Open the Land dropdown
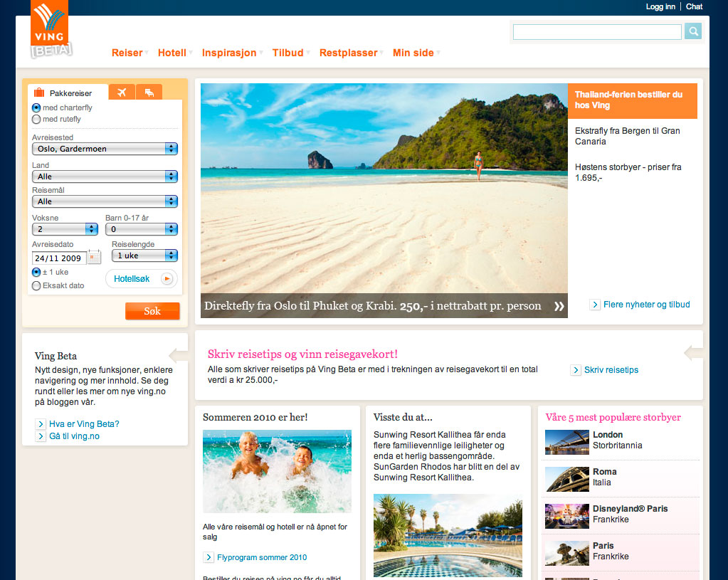Viewport: 728px width, 580px height. tap(105, 176)
